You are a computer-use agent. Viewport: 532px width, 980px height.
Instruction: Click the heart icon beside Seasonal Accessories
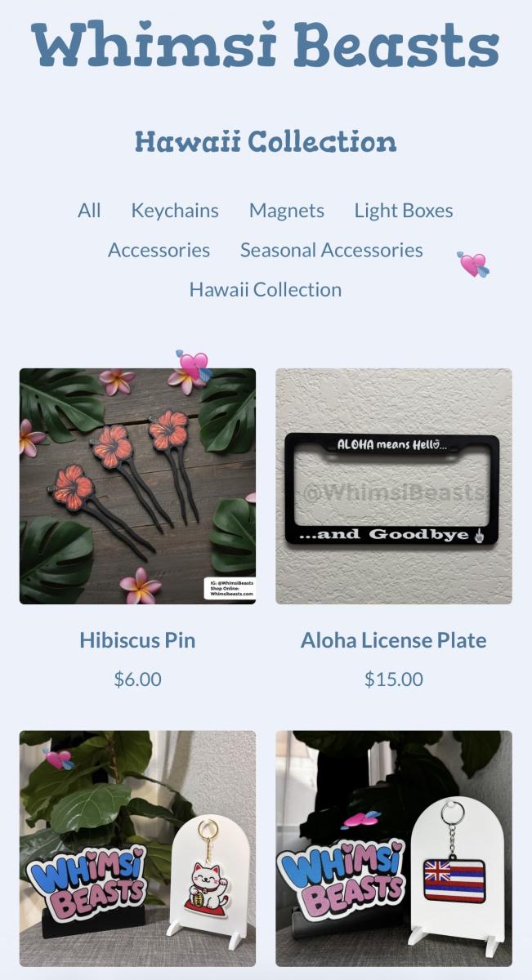tap(473, 264)
